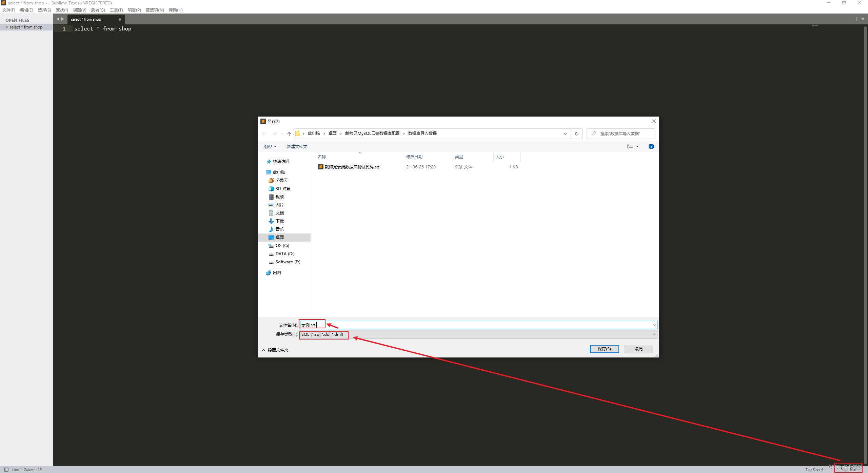Open the recent locations dropdown arrow
The width and height of the screenshot is (868, 473).
(282, 134)
